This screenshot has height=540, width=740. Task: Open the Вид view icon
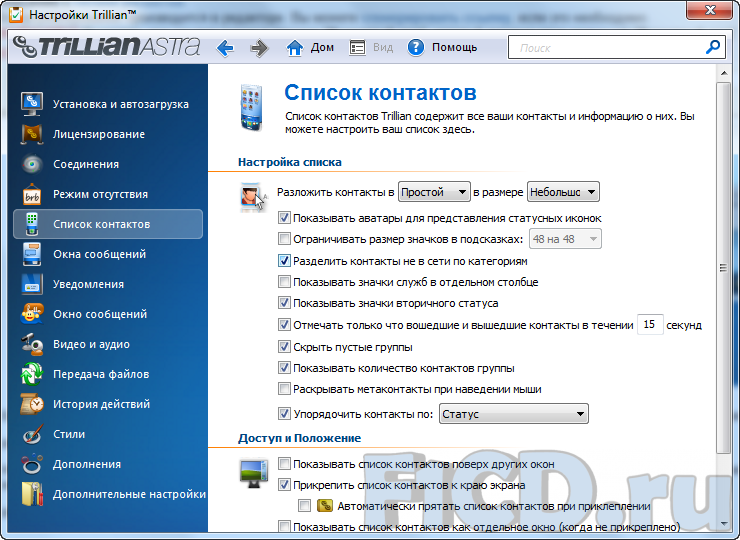coord(357,48)
